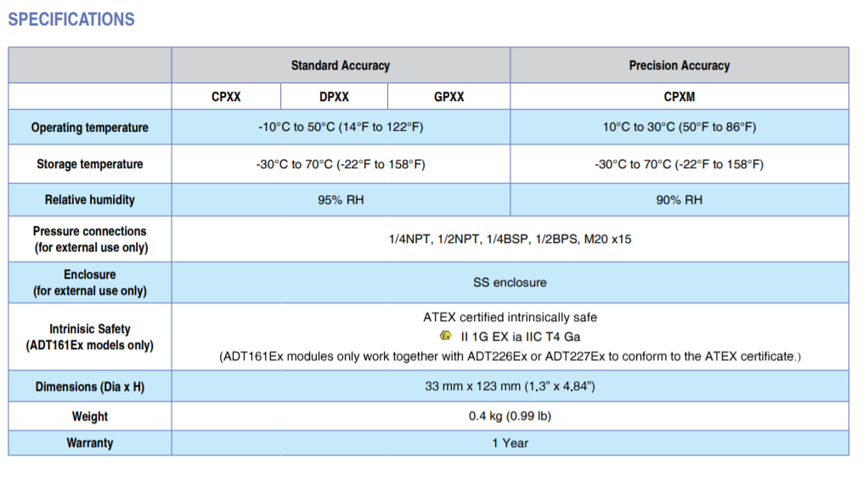Select the Relative humidity row label
Screen dimensions: 868x480
coord(90,200)
